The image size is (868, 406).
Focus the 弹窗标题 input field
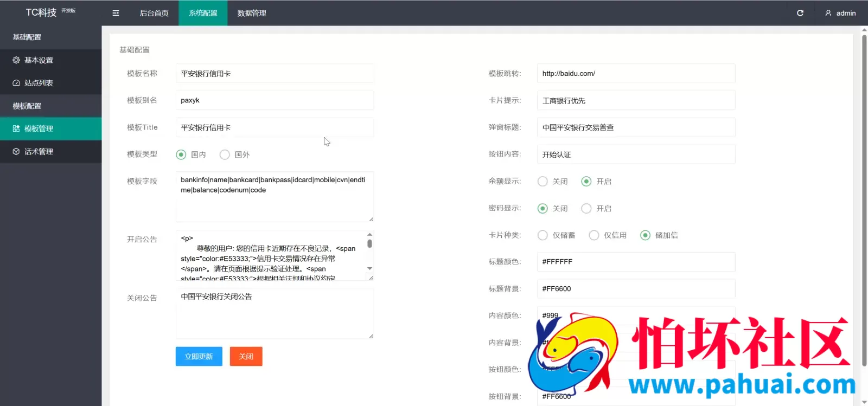[636, 127]
